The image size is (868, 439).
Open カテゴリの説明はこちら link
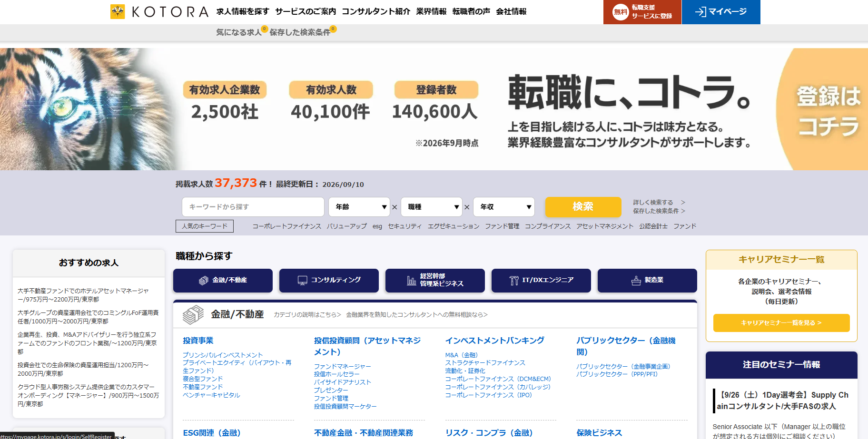307,315
